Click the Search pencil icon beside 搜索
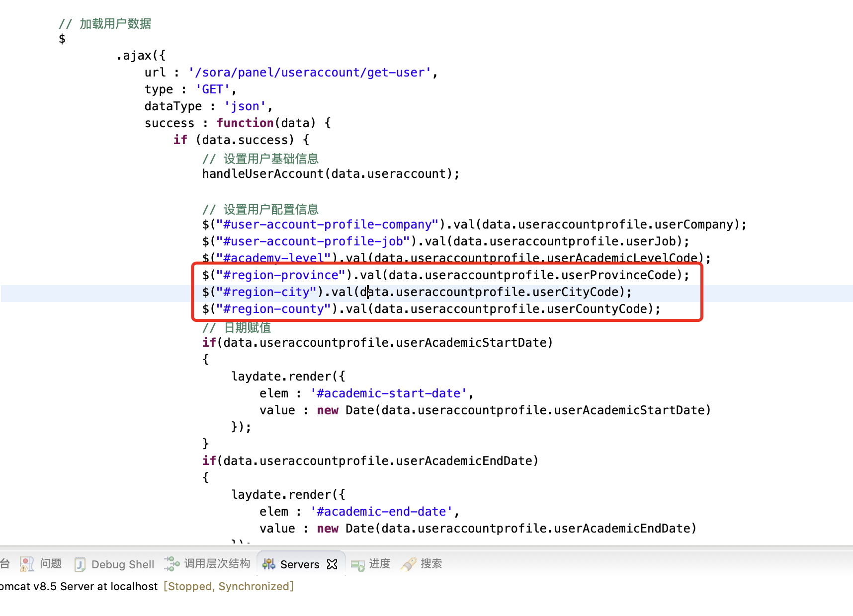Image resolution: width=853 pixels, height=616 pixels. point(409,564)
